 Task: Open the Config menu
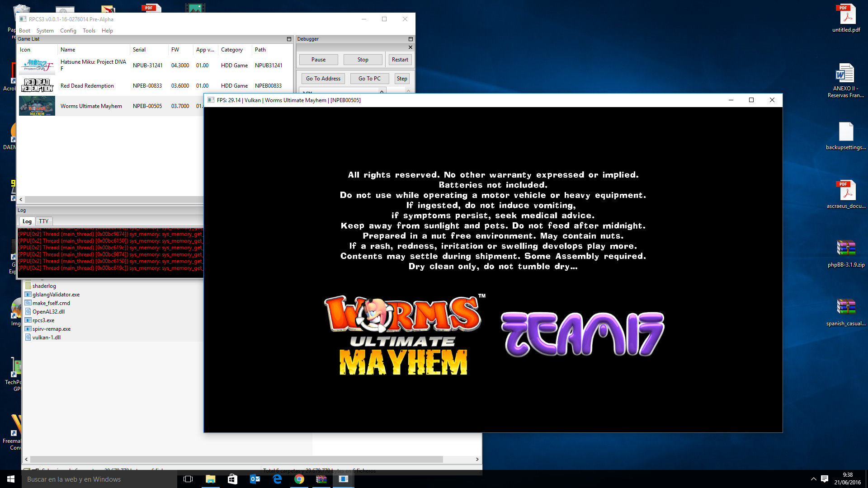pyautogui.click(x=68, y=31)
